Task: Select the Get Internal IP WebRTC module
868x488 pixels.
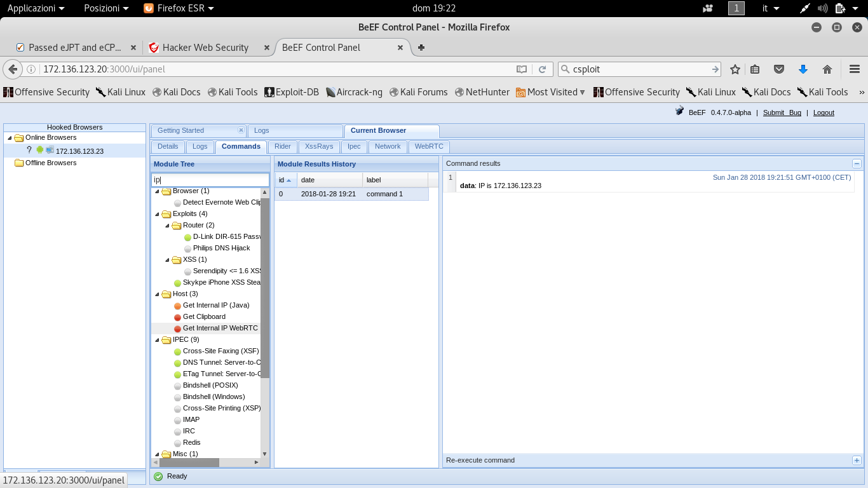Action: (220, 329)
